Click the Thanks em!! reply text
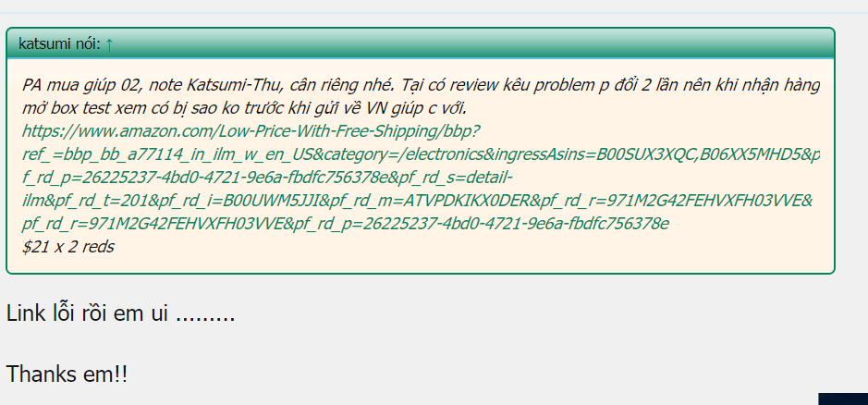The height and width of the screenshot is (405, 868). [67, 374]
